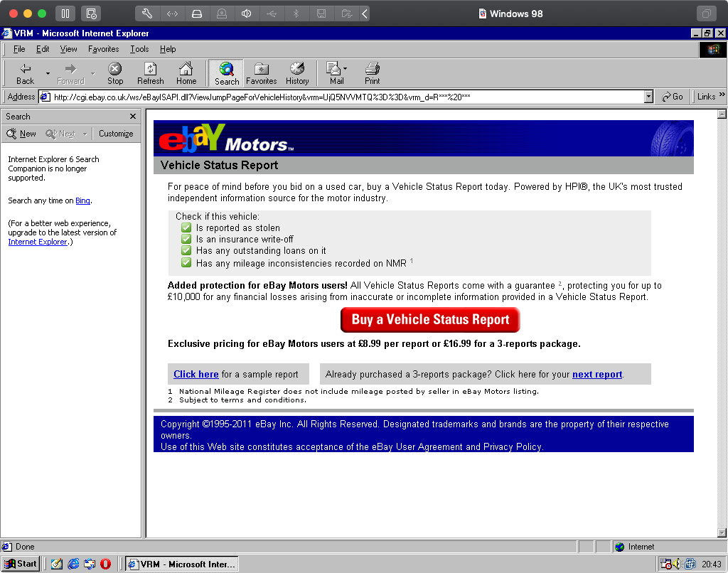Image resolution: width=728 pixels, height=573 pixels.
Task: Start a New search in Search pane
Action: 21,134
